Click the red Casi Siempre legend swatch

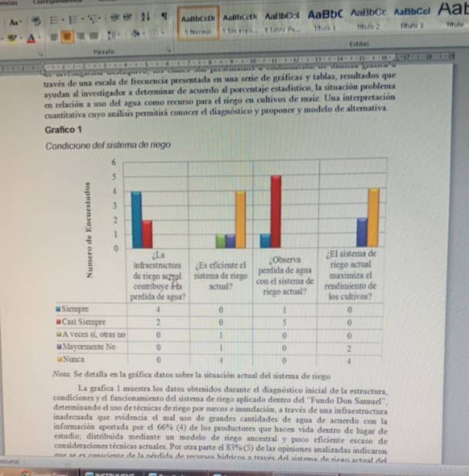point(59,321)
